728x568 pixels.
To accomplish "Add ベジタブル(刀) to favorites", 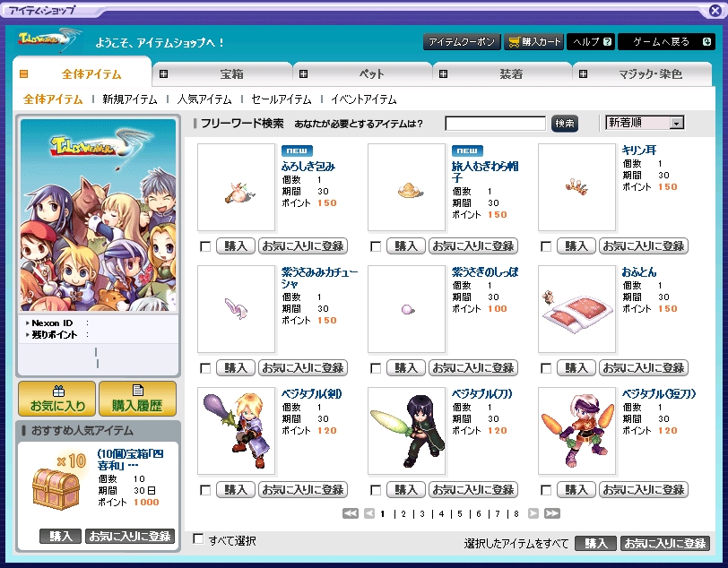I will tap(473, 489).
